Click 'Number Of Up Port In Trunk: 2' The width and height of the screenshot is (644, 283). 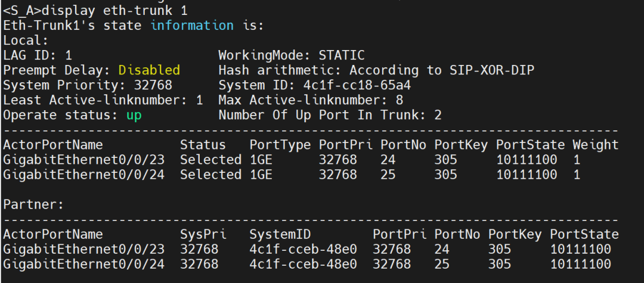coord(330,115)
